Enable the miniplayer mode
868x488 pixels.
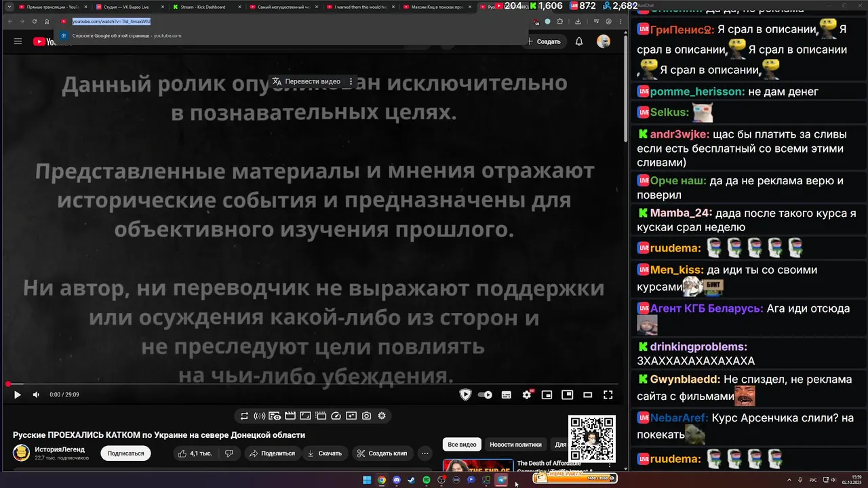coord(547,394)
